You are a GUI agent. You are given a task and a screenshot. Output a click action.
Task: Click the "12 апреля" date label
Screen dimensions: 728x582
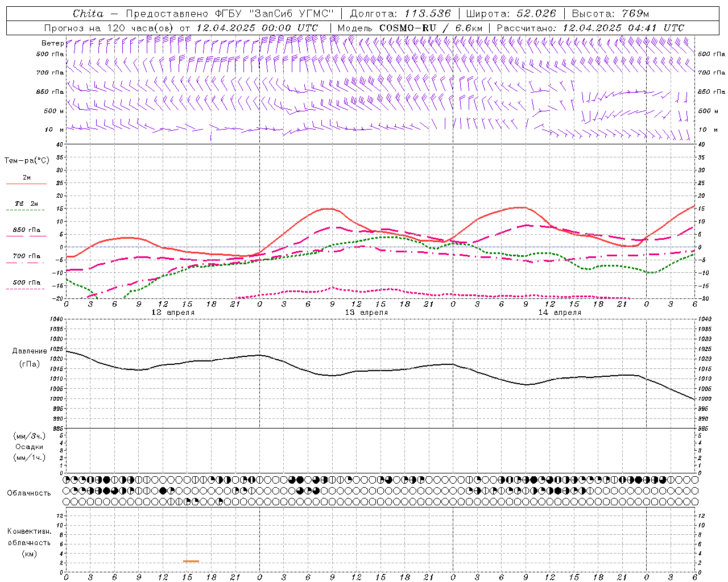(x=173, y=313)
